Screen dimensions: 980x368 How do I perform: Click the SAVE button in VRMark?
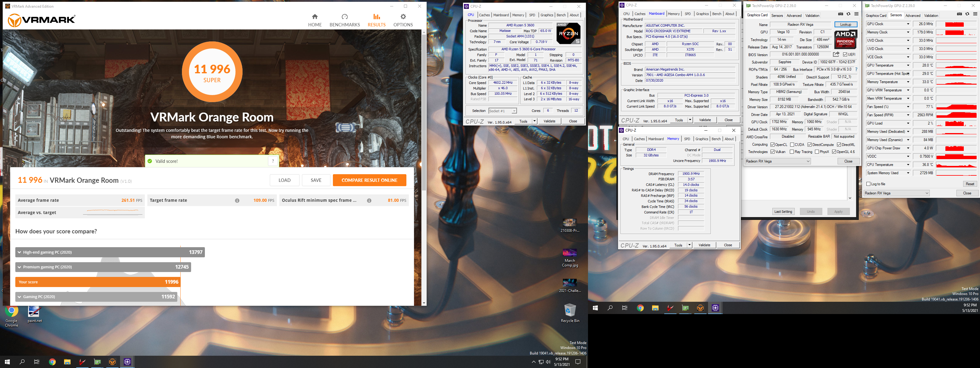coord(316,180)
